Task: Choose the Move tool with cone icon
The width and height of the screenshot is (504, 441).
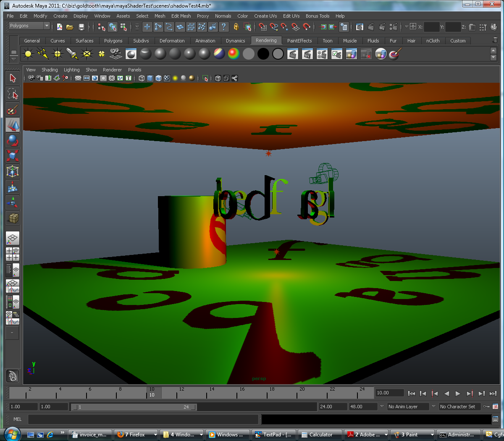Action: coord(13,125)
